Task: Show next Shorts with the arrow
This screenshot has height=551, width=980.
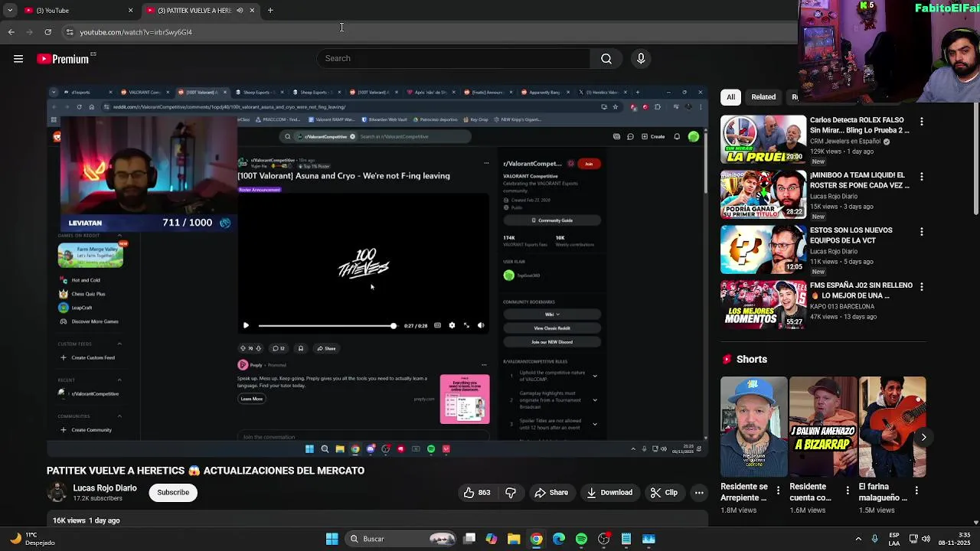Action: coord(923,438)
